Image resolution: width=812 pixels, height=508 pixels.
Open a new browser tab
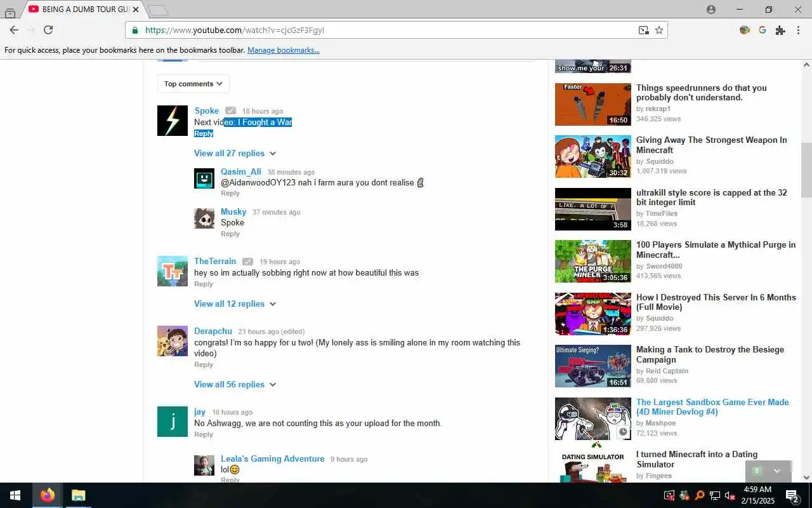click(x=158, y=10)
